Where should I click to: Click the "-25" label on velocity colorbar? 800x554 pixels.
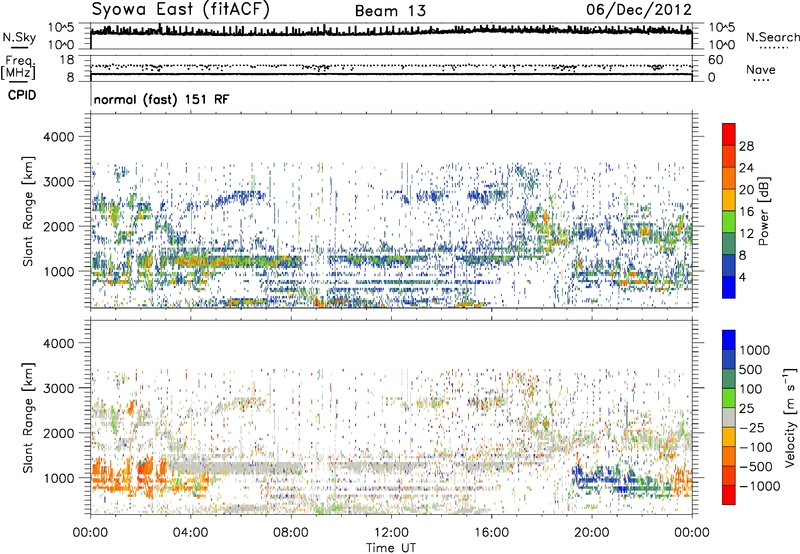click(752, 428)
